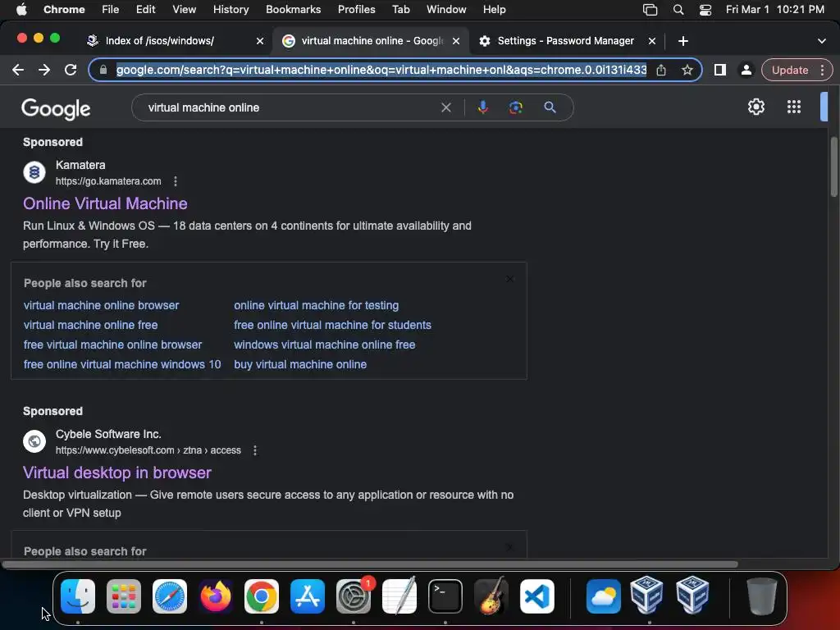
Task: Open the File menu
Action: click(x=111, y=10)
